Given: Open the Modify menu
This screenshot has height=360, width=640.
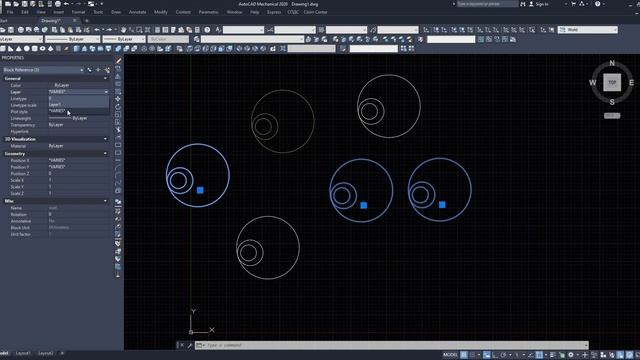Looking at the screenshot, I should pyautogui.click(x=161, y=12).
